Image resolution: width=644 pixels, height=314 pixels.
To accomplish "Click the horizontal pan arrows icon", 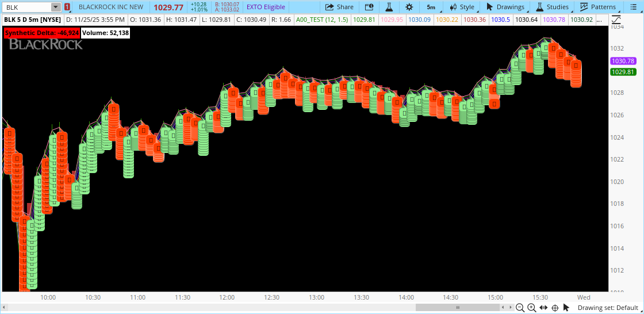I will (x=544, y=308).
